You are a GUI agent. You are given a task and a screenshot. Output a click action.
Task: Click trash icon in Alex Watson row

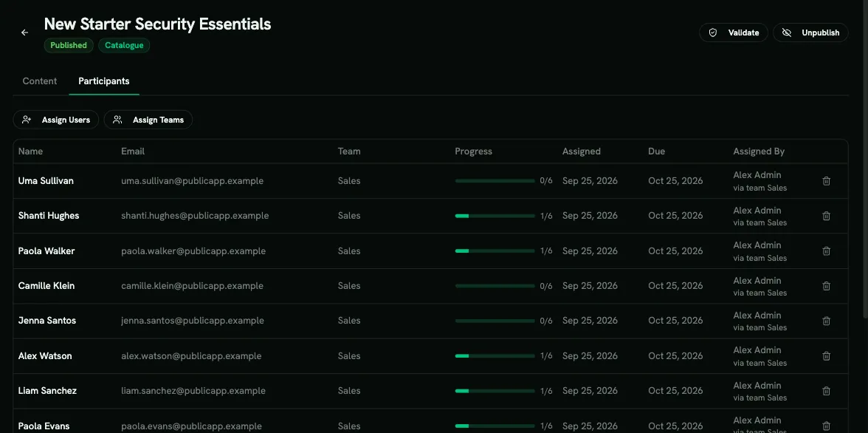827,356
